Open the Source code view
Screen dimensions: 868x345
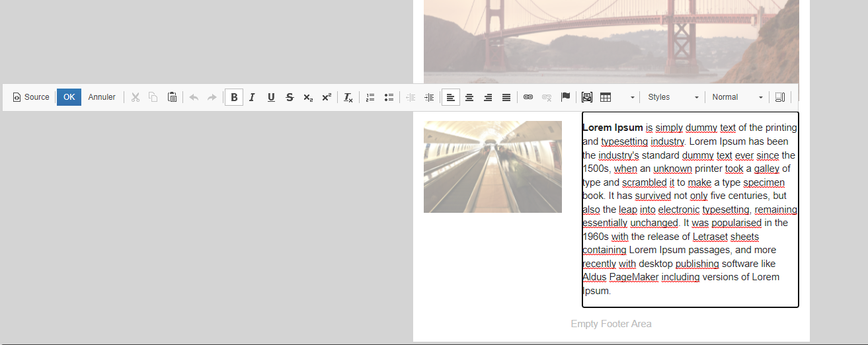(31, 97)
